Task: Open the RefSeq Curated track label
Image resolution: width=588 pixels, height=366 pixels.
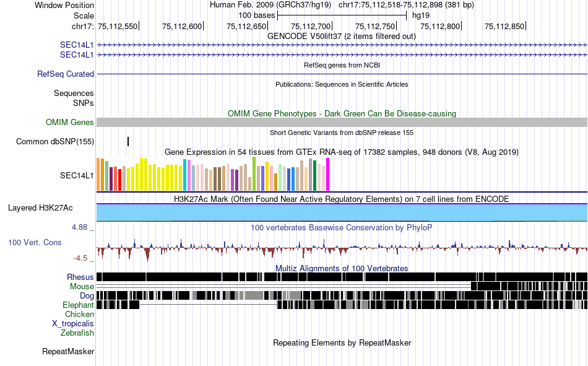Action: (66, 74)
